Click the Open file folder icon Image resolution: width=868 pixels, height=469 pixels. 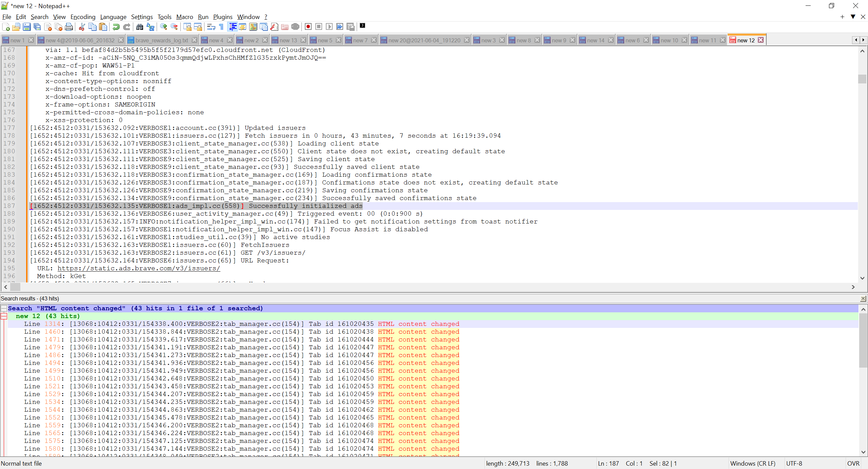pyautogui.click(x=16, y=27)
